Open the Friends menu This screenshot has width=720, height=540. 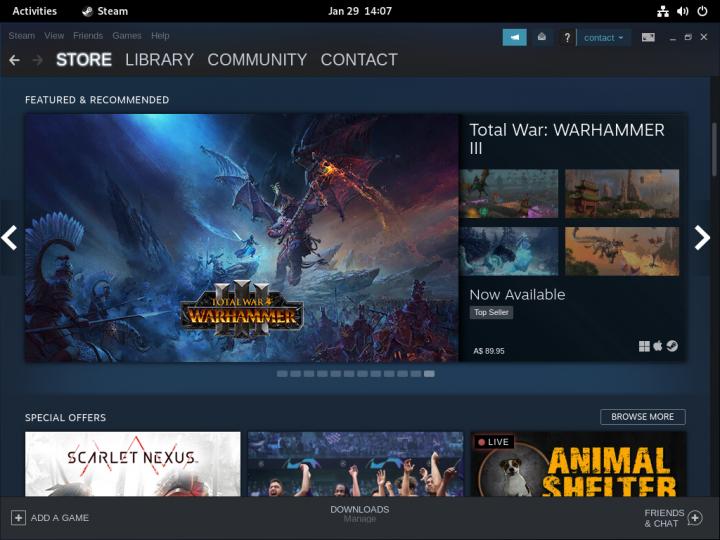tap(88, 36)
